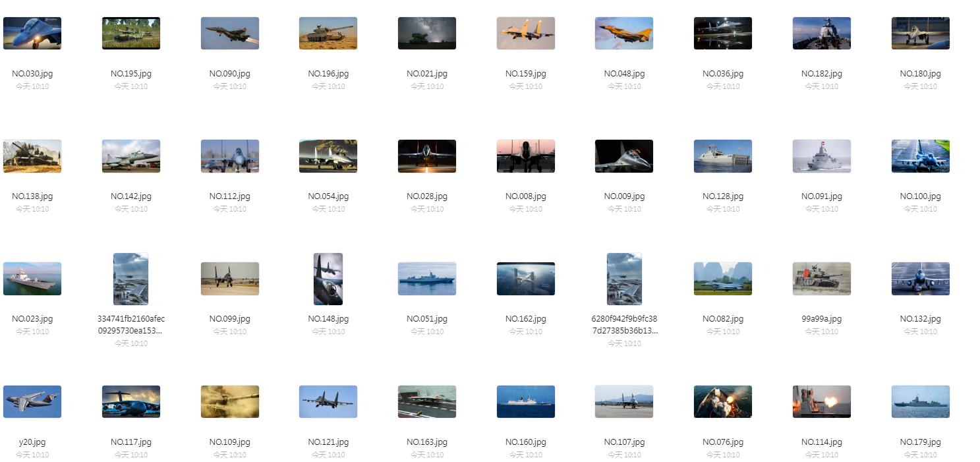Select the NO.128.jpg thumbnail
980x462 pixels.
pyautogui.click(x=723, y=156)
